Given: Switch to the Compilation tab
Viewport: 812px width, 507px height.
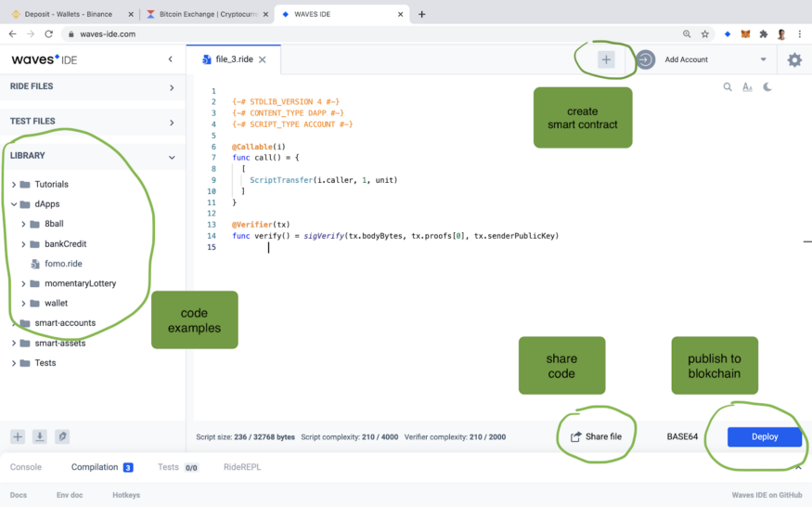Looking at the screenshot, I should coord(101,467).
